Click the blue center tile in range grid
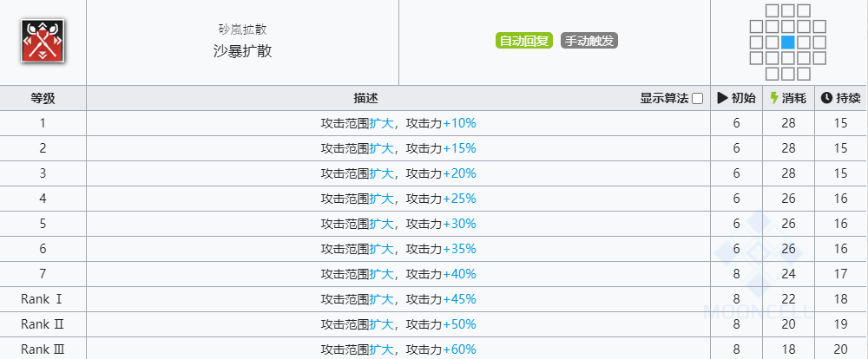Screen dimensions: 868x359 788,42
